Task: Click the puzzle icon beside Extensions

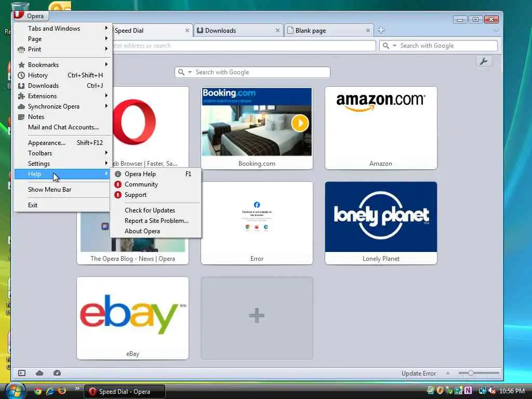Action: tap(21, 96)
